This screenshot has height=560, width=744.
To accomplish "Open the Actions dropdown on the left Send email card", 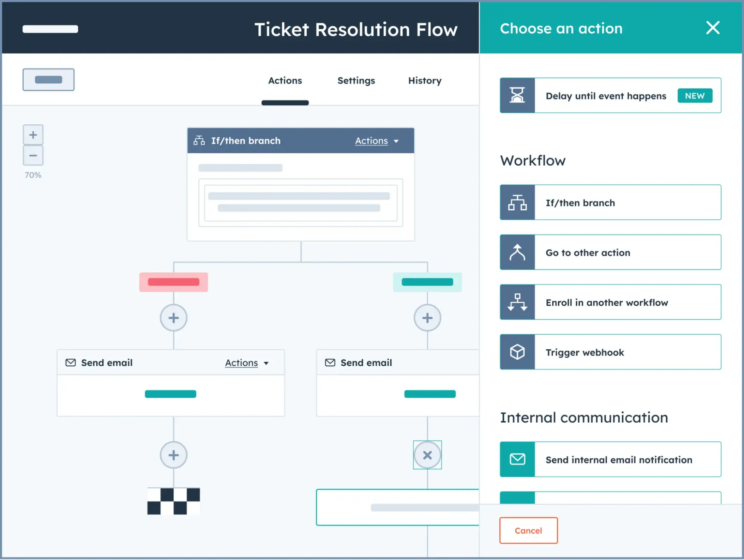I will (x=247, y=362).
